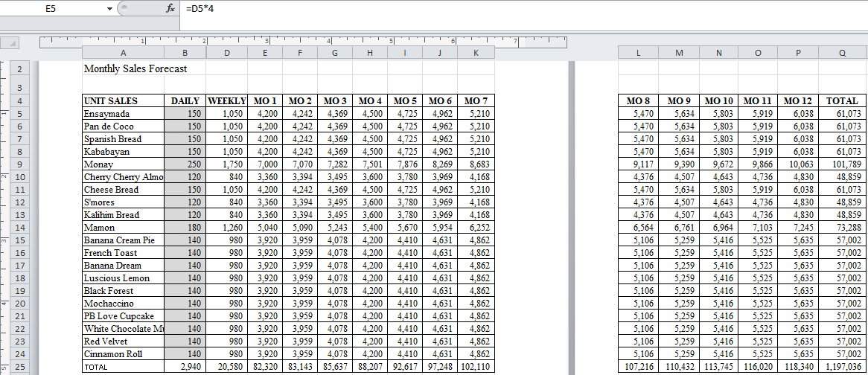Select row 4 header
The image size is (868, 375).
(x=19, y=101)
